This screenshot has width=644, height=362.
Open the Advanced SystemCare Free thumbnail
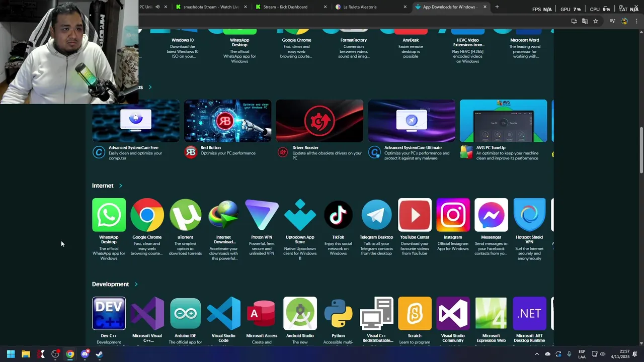[136, 121]
